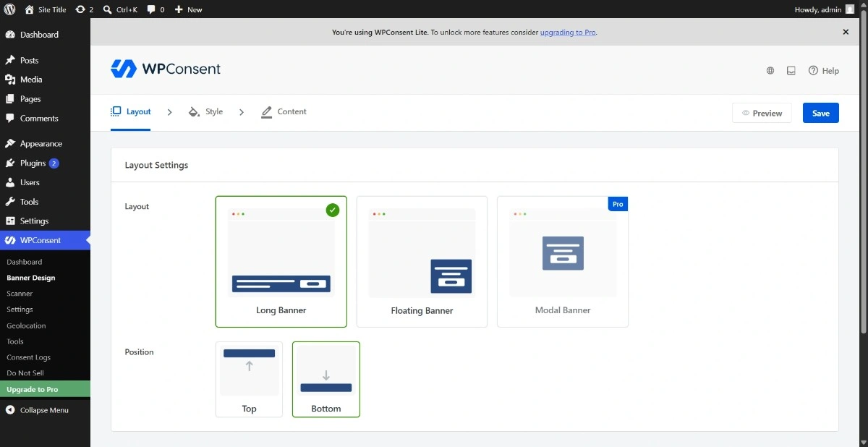Click the Site Title home icon

coord(29,9)
